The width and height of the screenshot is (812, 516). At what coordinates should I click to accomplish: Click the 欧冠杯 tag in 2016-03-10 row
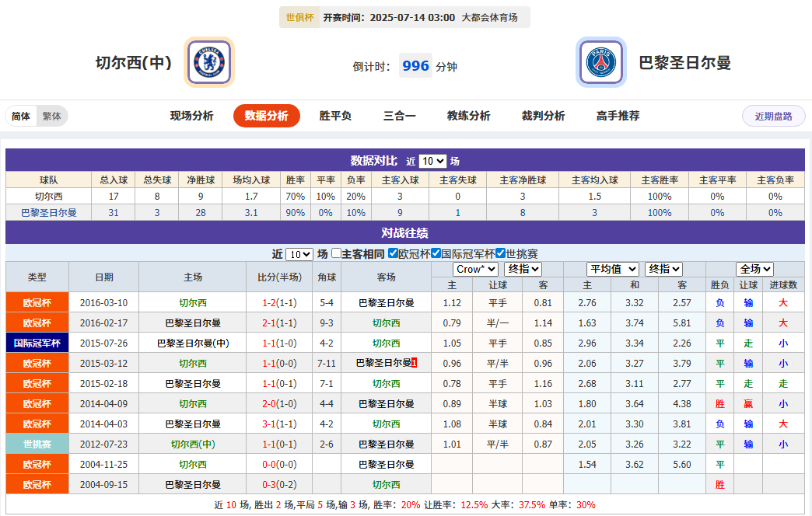point(37,303)
